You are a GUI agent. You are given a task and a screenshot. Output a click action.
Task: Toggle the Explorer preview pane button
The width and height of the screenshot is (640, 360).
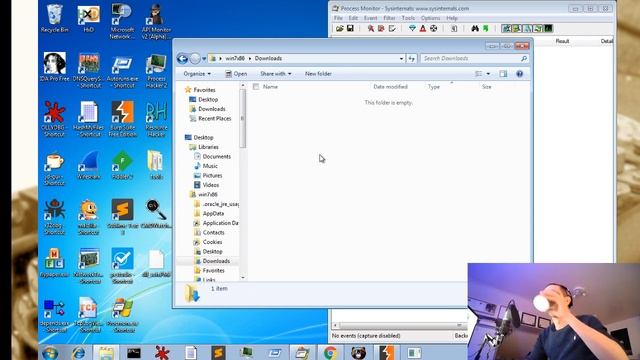(503, 74)
